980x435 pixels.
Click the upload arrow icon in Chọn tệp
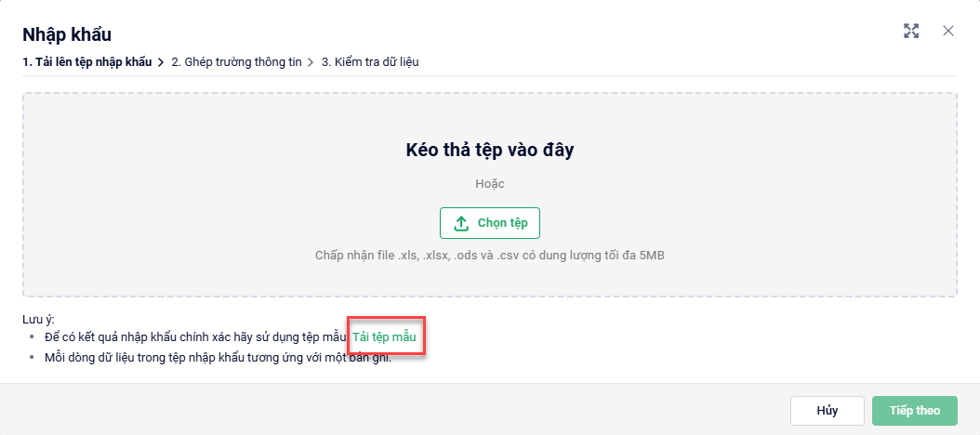pos(461,223)
